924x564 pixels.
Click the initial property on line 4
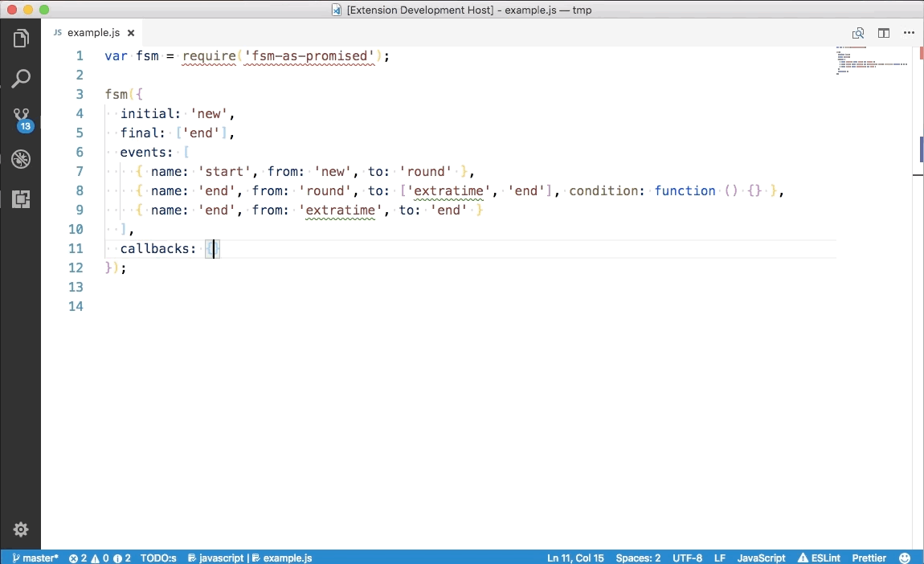pos(147,114)
